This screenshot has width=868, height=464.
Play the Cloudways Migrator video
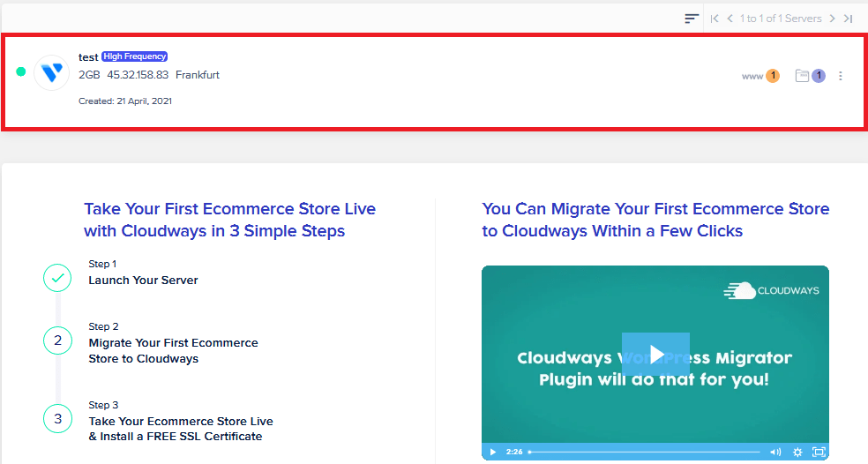[x=655, y=355]
